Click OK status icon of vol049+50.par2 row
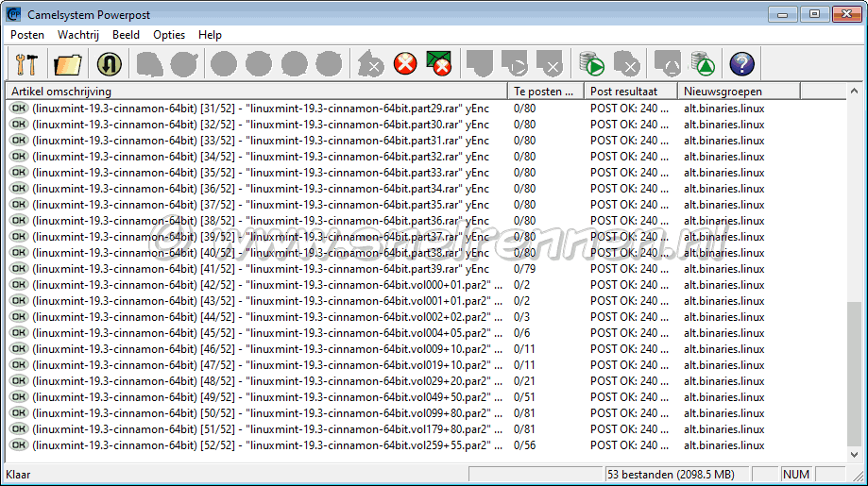Screen dimensions: 868x486 coord(18,396)
